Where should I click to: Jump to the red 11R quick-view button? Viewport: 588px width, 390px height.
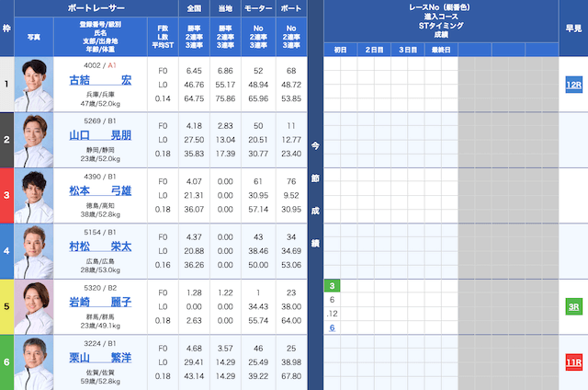click(x=572, y=362)
